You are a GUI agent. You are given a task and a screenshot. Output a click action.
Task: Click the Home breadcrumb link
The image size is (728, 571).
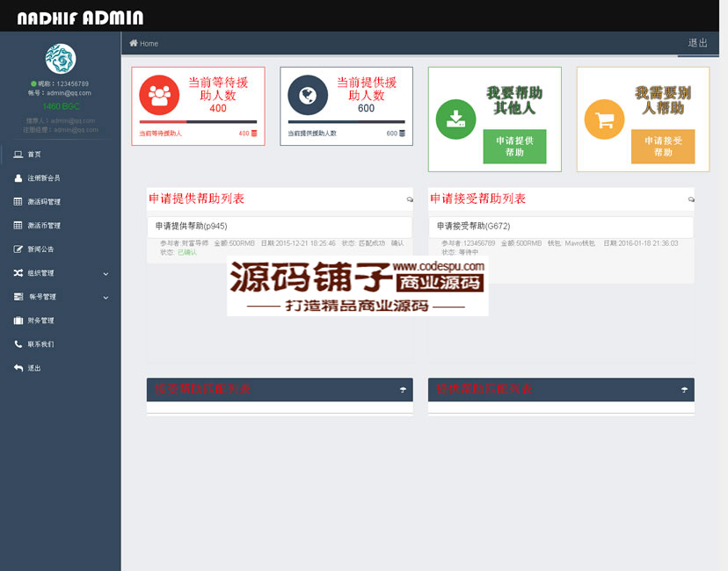click(149, 44)
